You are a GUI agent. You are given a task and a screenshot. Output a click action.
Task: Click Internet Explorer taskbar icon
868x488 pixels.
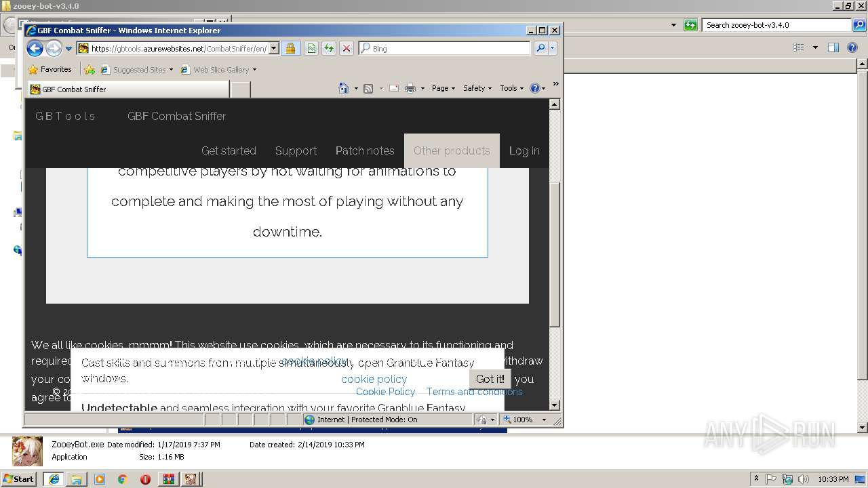coord(54,479)
